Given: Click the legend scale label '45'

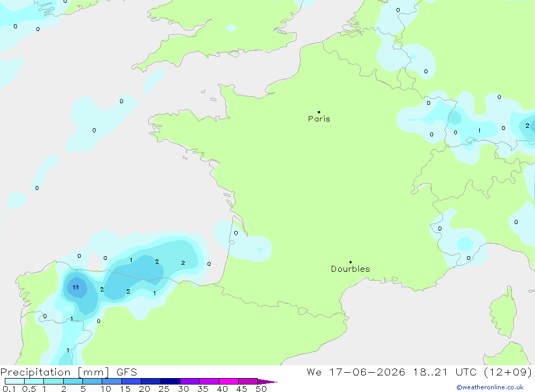Looking at the screenshot, I should (x=242, y=389).
